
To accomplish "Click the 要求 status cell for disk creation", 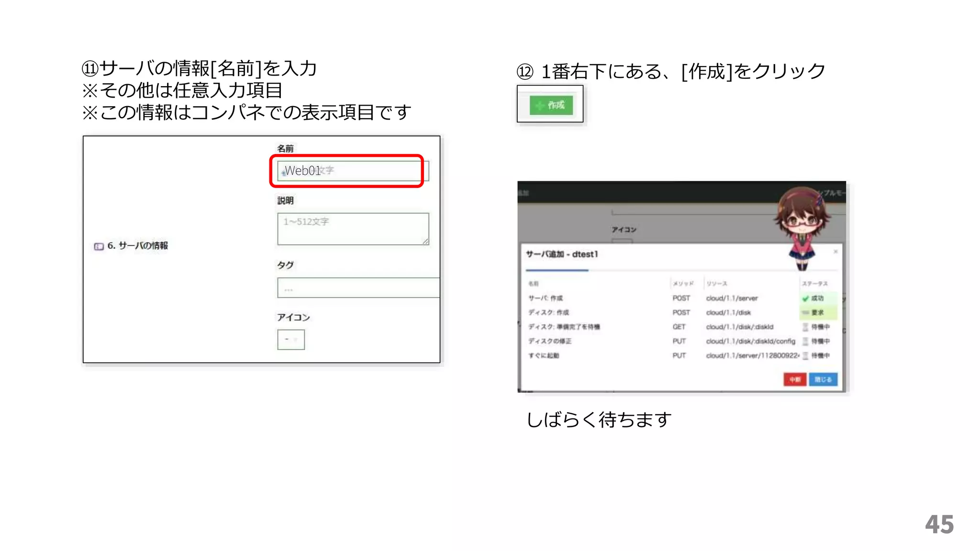I will (x=818, y=312).
